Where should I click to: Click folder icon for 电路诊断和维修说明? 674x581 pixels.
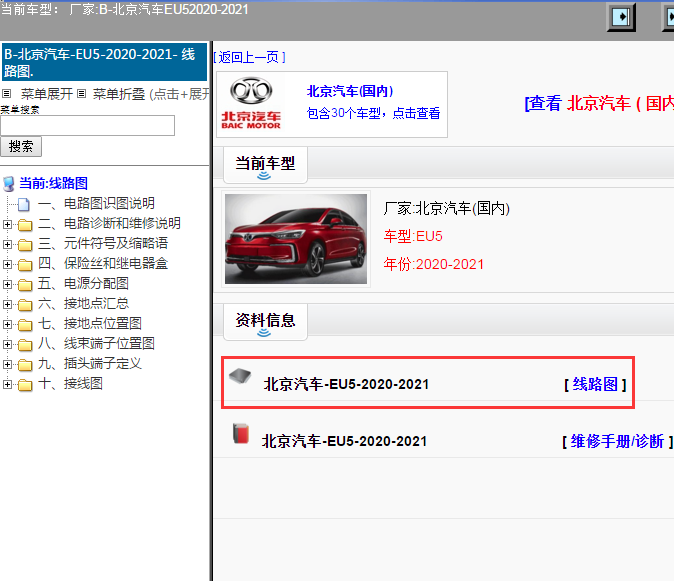tap(25, 224)
